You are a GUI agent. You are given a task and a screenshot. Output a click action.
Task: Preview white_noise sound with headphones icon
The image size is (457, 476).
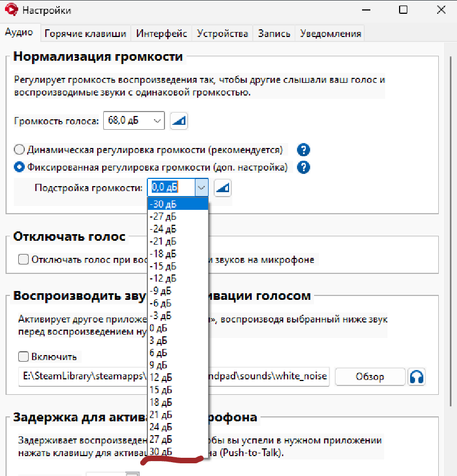coord(417,377)
